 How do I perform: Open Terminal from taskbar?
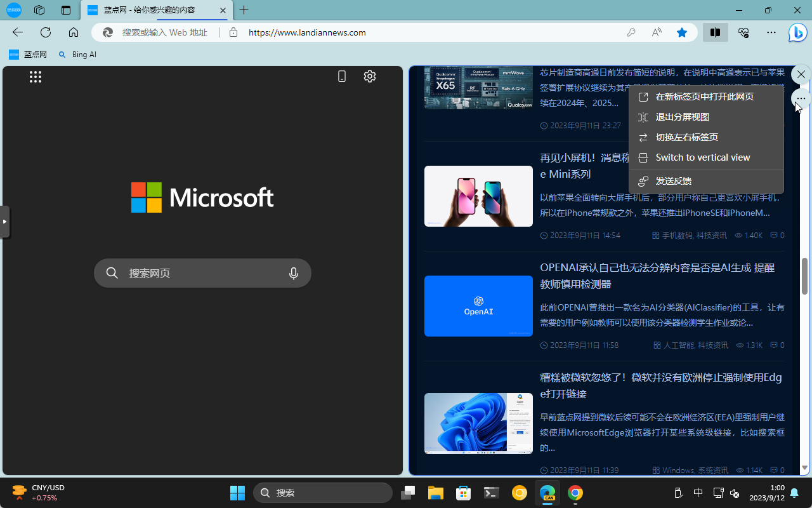(491, 493)
